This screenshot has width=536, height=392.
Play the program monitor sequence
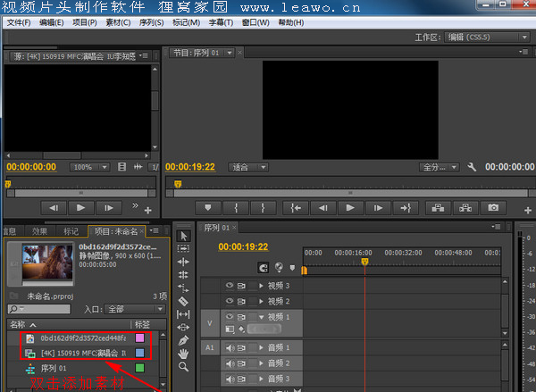coord(350,207)
